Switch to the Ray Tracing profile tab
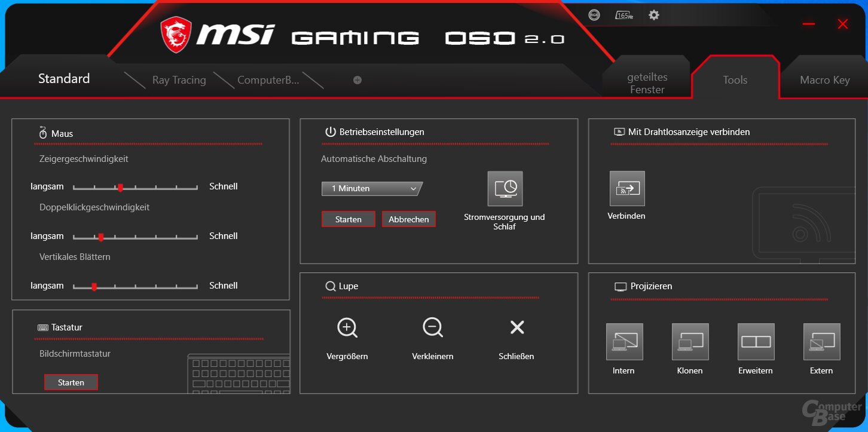 click(179, 80)
